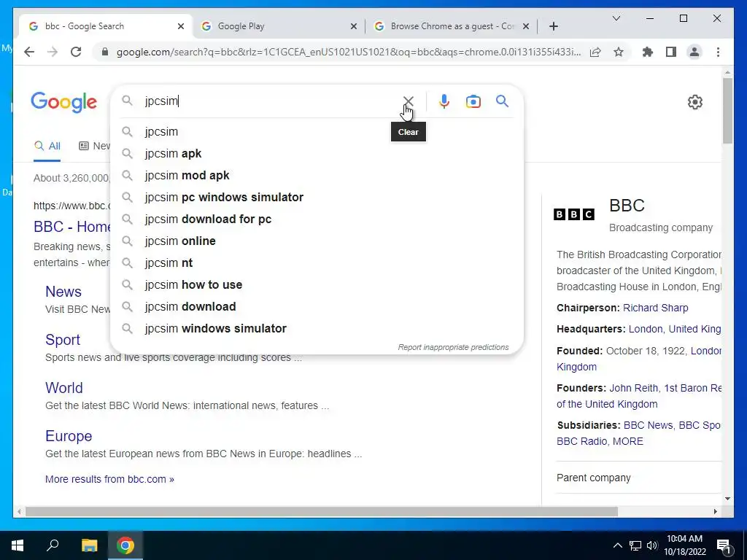Start voice search with microphone icon
This screenshot has height=560, width=747.
click(444, 101)
